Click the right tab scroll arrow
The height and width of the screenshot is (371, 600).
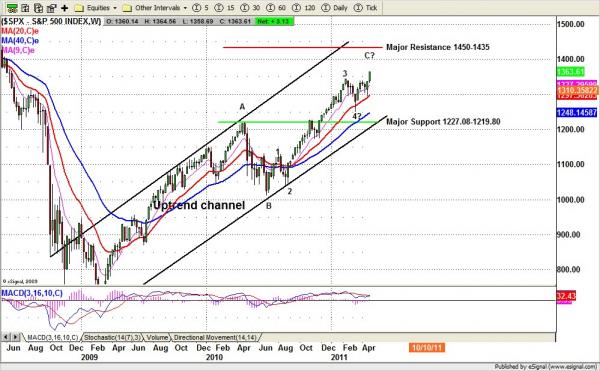[x=15, y=337]
